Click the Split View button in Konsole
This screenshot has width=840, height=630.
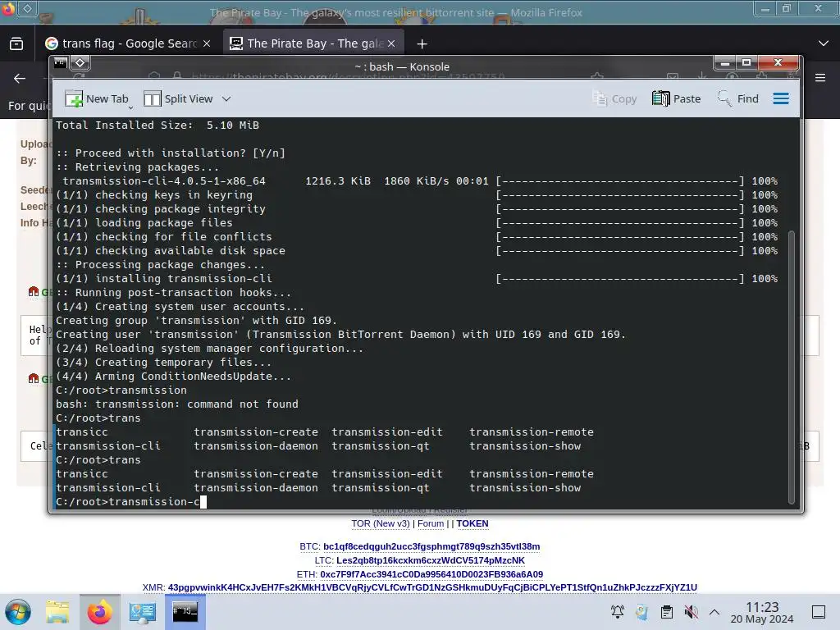click(178, 98)
